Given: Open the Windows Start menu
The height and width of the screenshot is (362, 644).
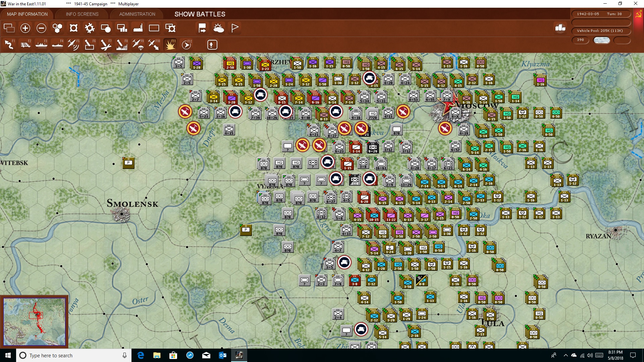Looking at the screenshot, I should [x=8, y=355].
